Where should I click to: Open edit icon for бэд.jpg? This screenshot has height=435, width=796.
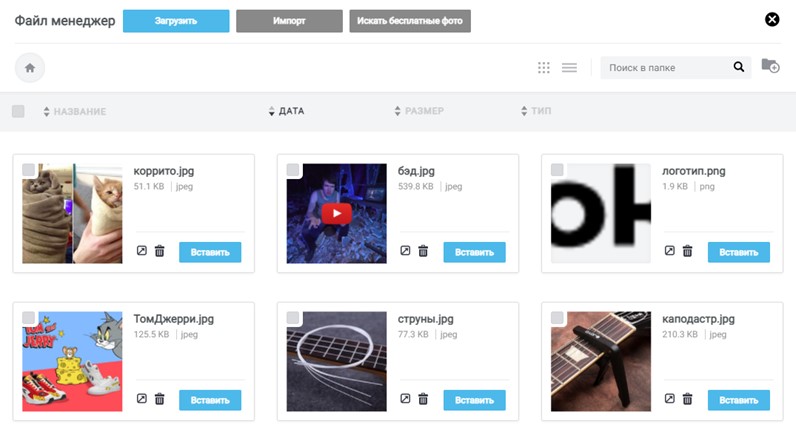(x=405, y=251)
